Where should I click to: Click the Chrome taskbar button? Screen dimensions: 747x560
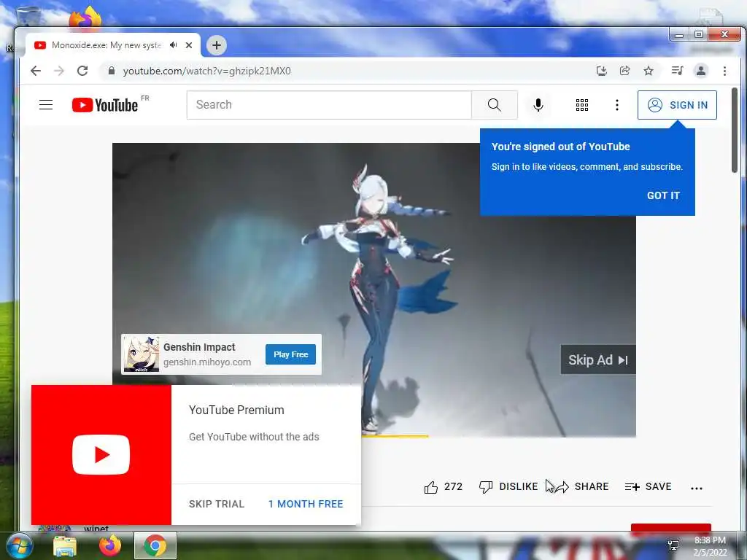pos(155,545)
